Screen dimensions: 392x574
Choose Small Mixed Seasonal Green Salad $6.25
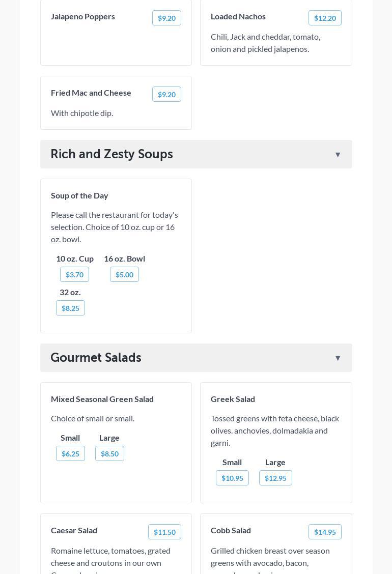tap(70, 453)
